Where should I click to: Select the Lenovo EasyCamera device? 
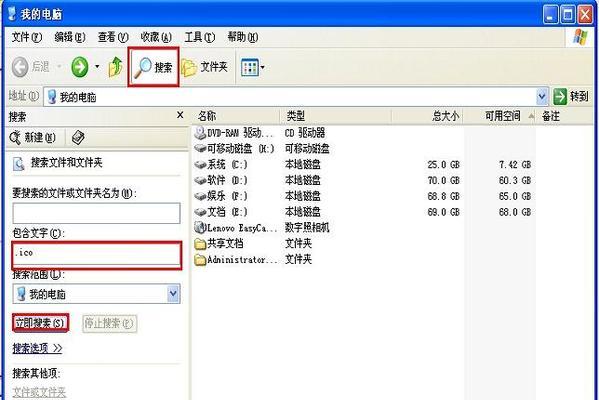(x=236, y=228)
